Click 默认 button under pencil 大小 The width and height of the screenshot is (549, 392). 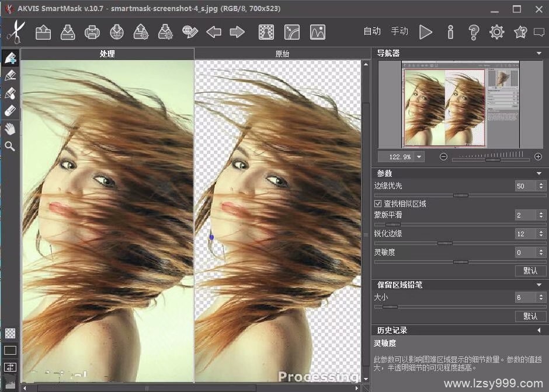tap(530, 316)
